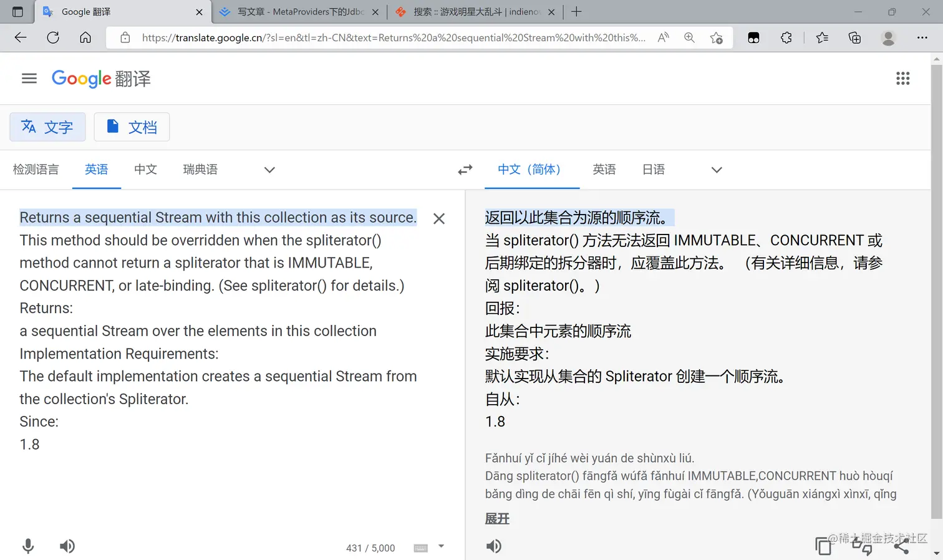Click the source text 'Implementation Requirements:'
Image resolution: width=943 pixels, height=560 pixels.
pyautogui.click(x=119, y=354)
